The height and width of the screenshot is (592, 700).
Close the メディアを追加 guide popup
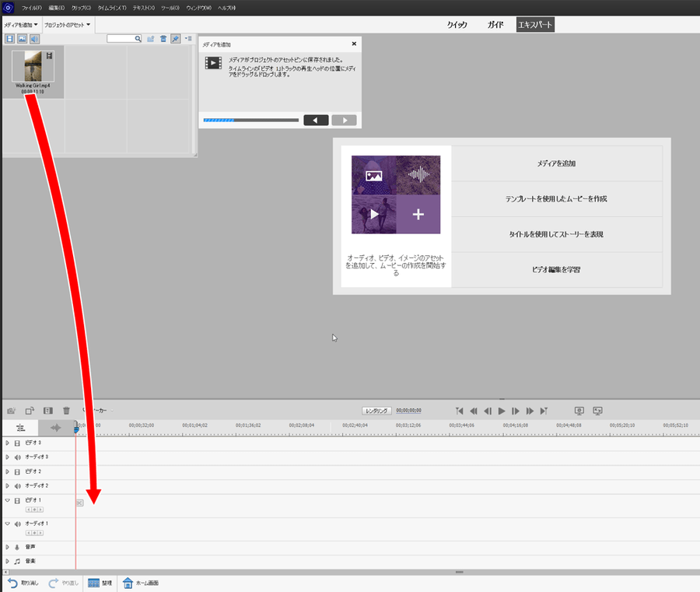tap(354, 44)
